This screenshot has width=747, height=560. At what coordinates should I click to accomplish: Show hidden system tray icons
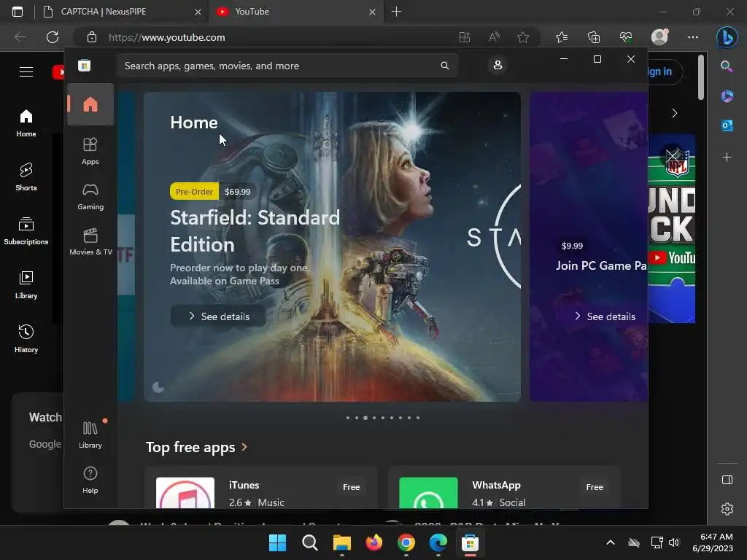click(x=611, y=542)
